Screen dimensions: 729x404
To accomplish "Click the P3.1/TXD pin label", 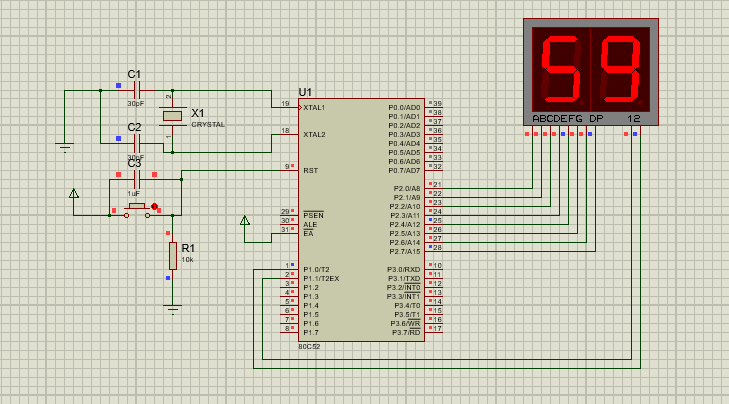I will click(x=404, y=278).
